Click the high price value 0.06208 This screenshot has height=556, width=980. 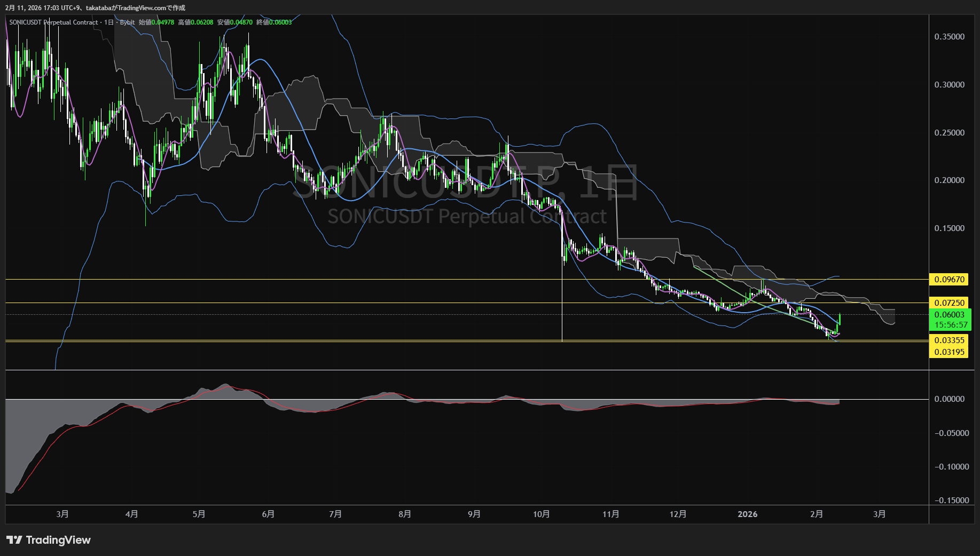point(202,22)
